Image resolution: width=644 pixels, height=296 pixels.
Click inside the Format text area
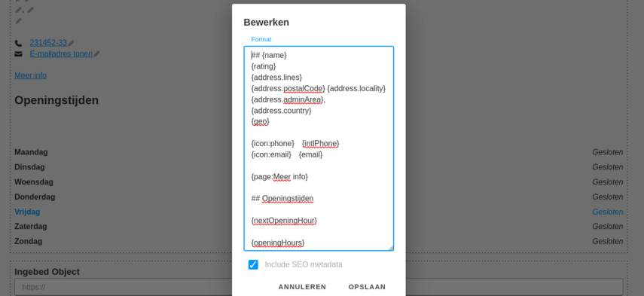(x=319, y=148)
